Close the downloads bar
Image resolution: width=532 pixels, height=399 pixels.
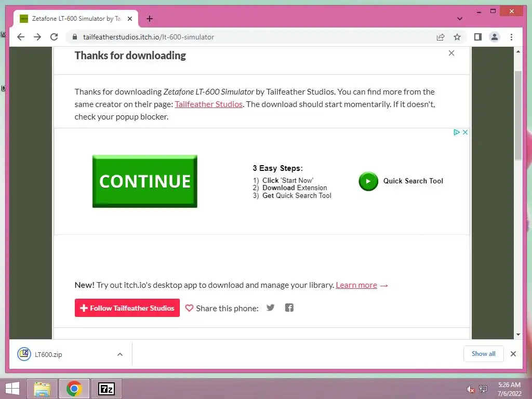pos(513,354)
